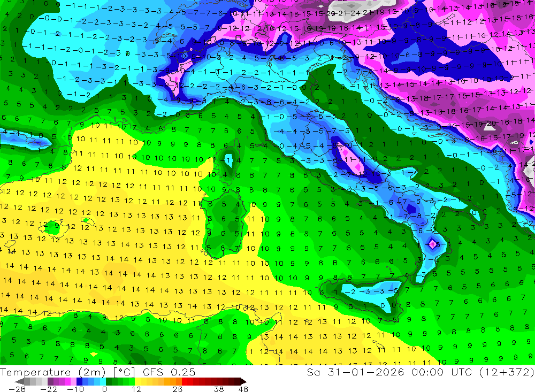Click the "-10" legend scale value
This screenshot has width=535, height=392.
[x=75, y=389]
